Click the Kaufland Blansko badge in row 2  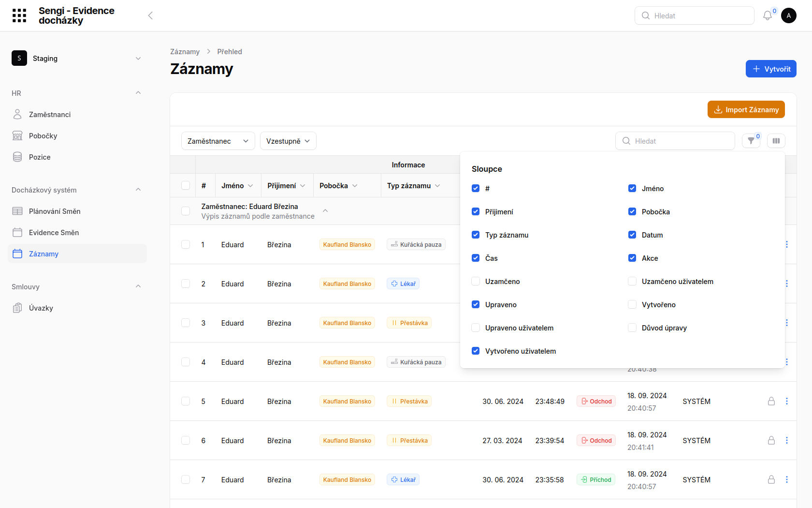(x=347, y=284)
